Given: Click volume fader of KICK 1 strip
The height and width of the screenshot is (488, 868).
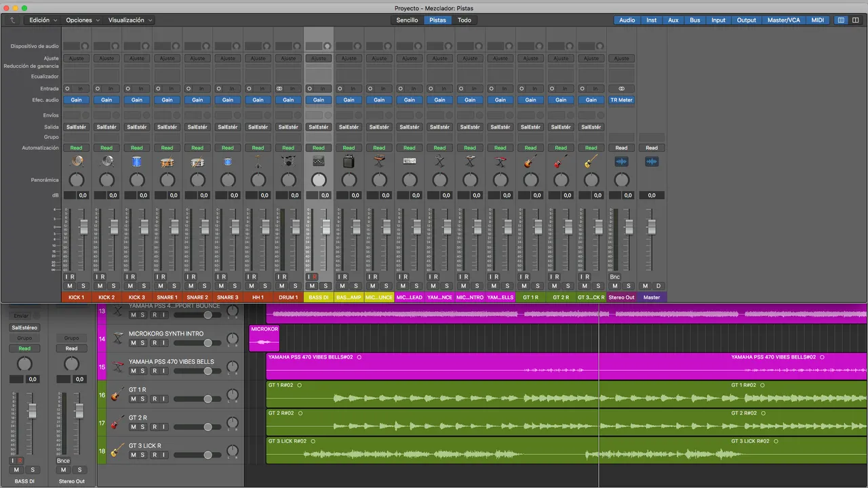Looking at the screenshot, I should click(84, 227).
